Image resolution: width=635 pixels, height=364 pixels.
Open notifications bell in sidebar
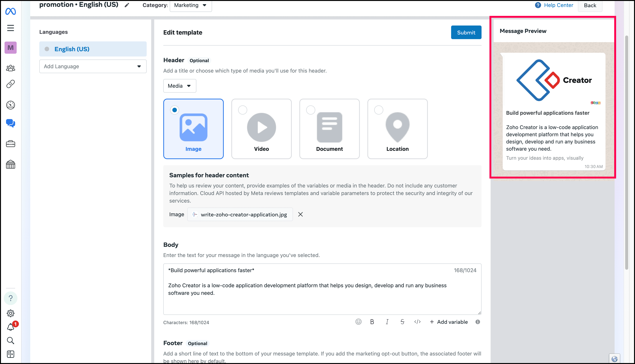click(11, 327)
